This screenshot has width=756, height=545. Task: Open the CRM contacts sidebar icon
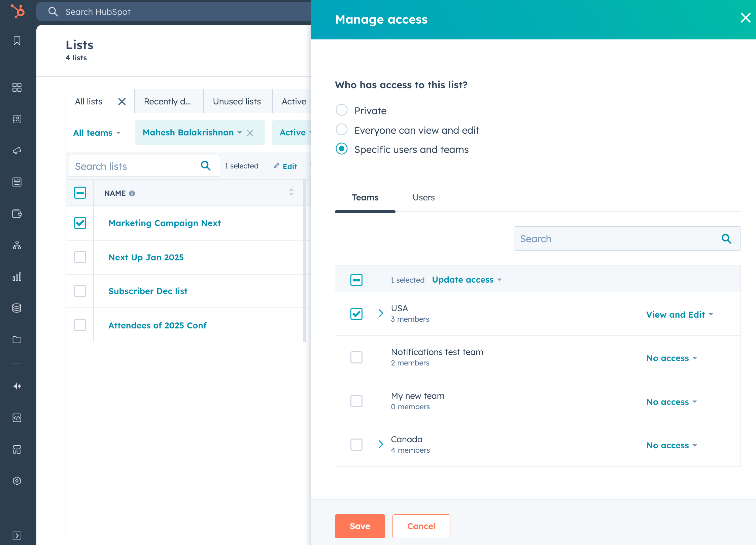click(x=17, y=119)
